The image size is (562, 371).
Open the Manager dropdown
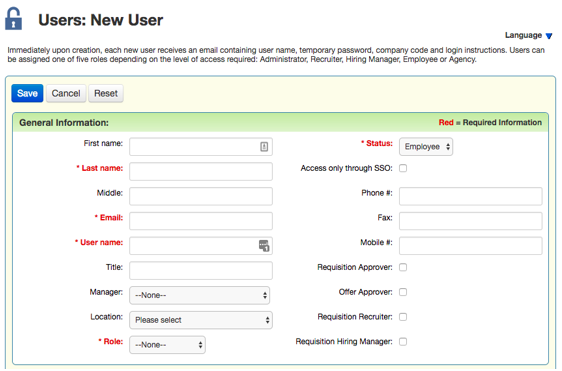point(200,295)
